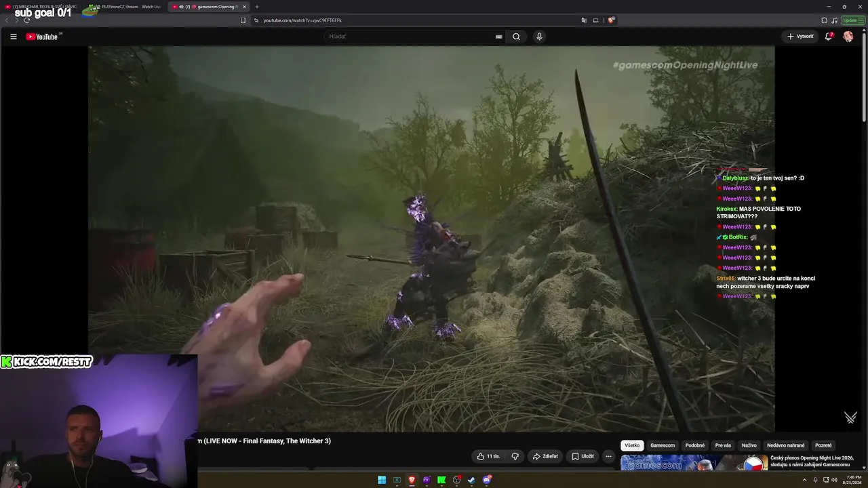Open the purple app icon left of Kick in taskbar
The height and width of the screenshot is (488, 868).
(427, 481)
